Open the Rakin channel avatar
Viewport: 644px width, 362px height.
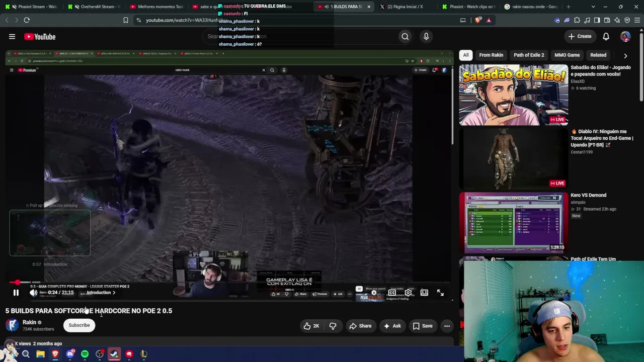pyautogui.click(x=12, y=325)
